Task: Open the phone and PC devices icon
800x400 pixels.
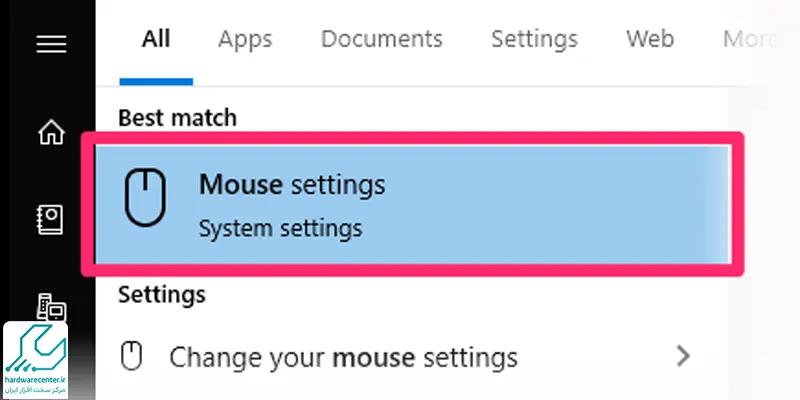Action: coord(52,307)
